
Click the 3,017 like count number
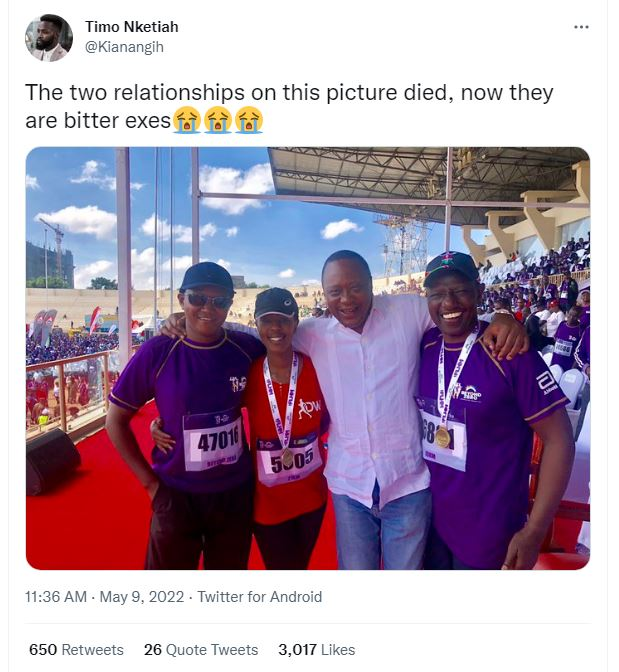click(x=297, y=650)
